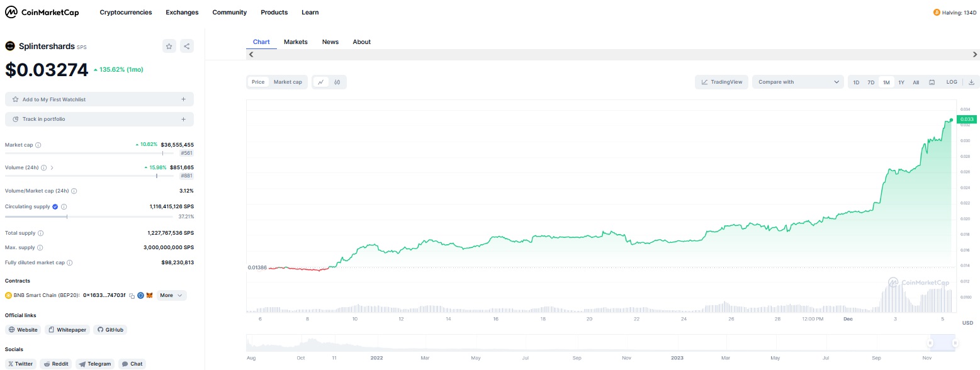The height and width of the screenshot is (370, 980).
Task: Share the Splintershards page
Action: coord(186,46)
